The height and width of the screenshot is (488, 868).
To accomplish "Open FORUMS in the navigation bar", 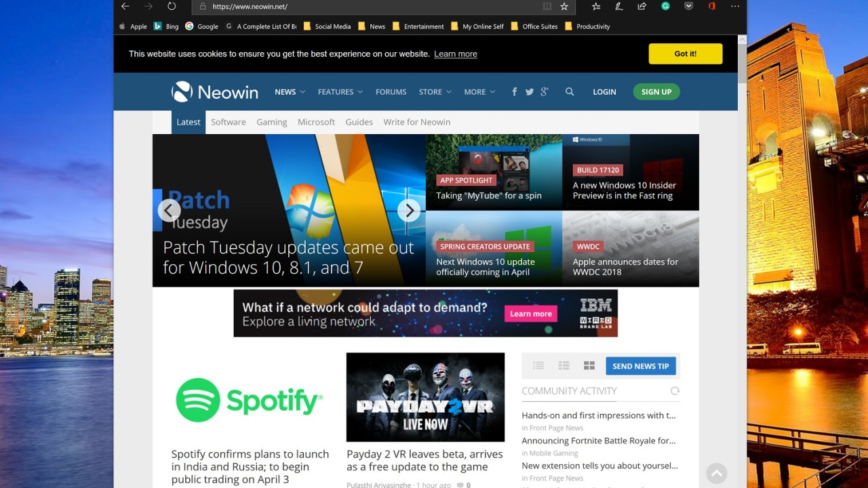I will (x=391, y=92).
